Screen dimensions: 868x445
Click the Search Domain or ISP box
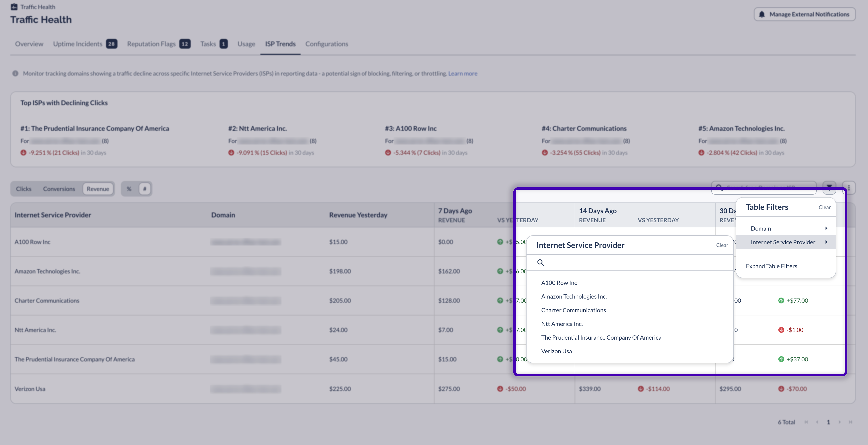(x=763, y=188)
